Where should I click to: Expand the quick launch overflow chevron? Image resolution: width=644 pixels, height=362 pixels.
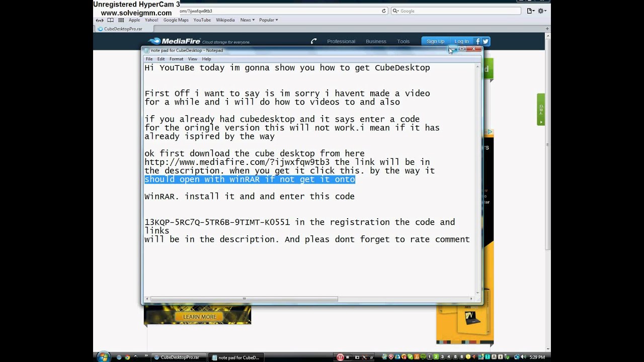(146, 355)
